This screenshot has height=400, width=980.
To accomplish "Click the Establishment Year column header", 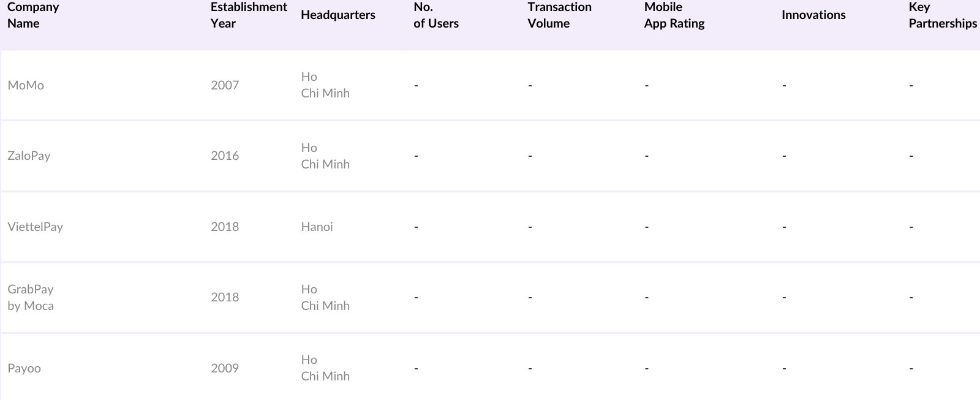I will pos(249,15).
